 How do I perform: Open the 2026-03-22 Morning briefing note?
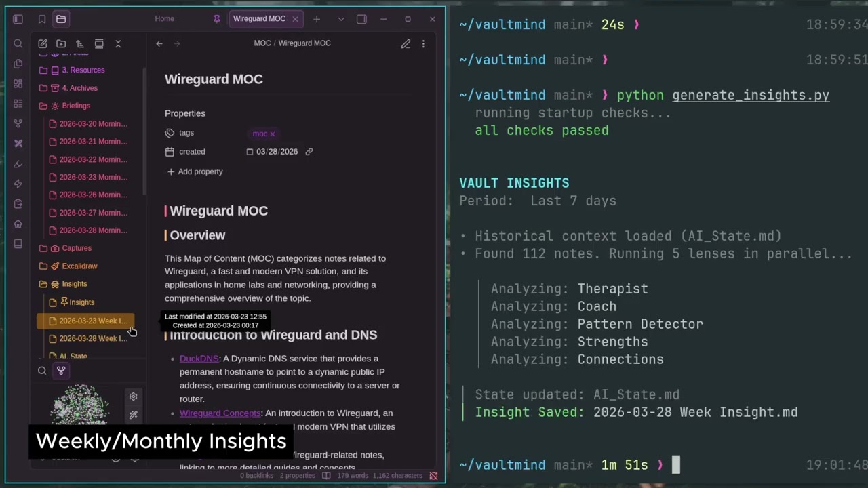point(93,159)
